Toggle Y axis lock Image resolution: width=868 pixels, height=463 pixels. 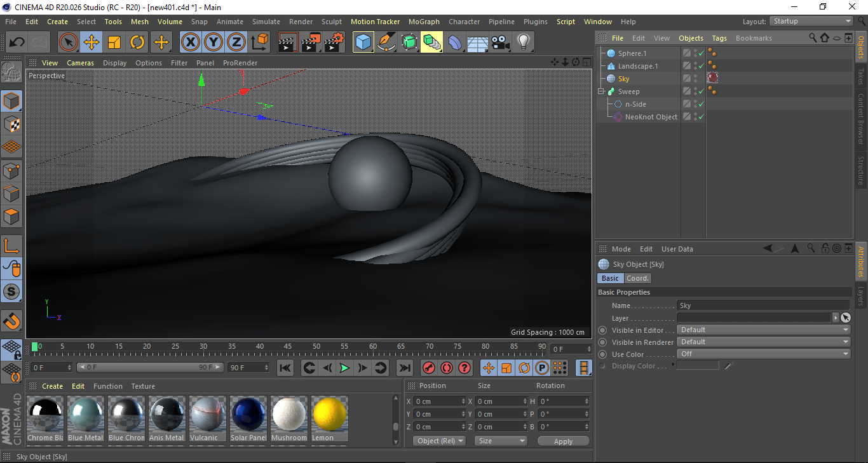214,43
